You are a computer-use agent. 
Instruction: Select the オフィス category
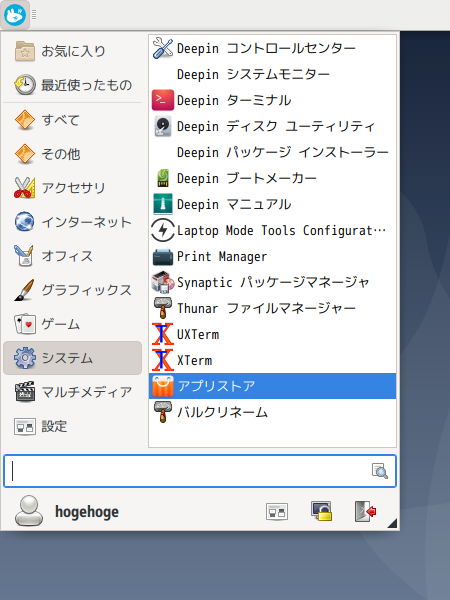pos(73,256)
